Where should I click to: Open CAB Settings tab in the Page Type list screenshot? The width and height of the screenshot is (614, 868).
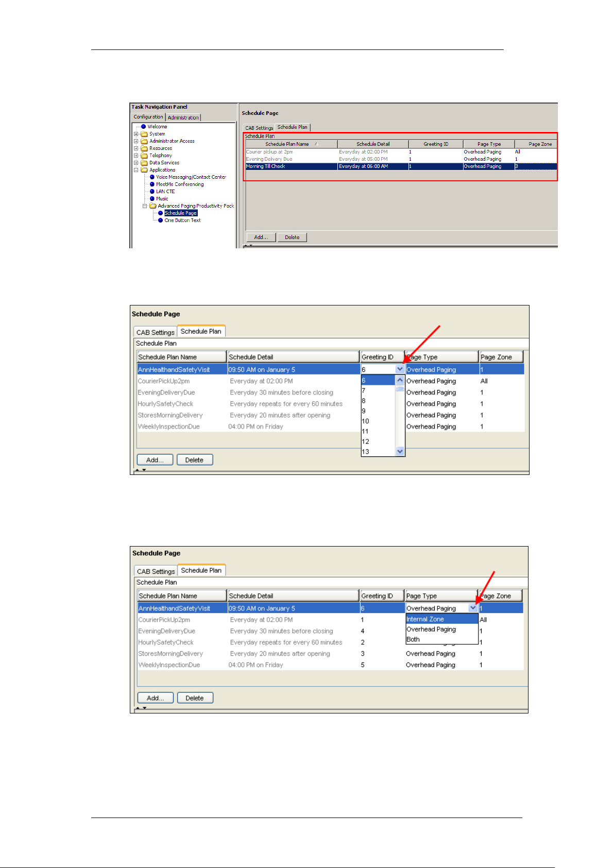point(156,571)
